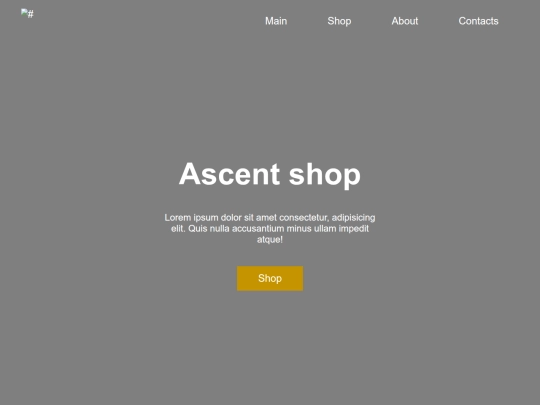Open Contacts from the header menu
The height and width of the screenshot is (405, 540).
pos(478,21)
